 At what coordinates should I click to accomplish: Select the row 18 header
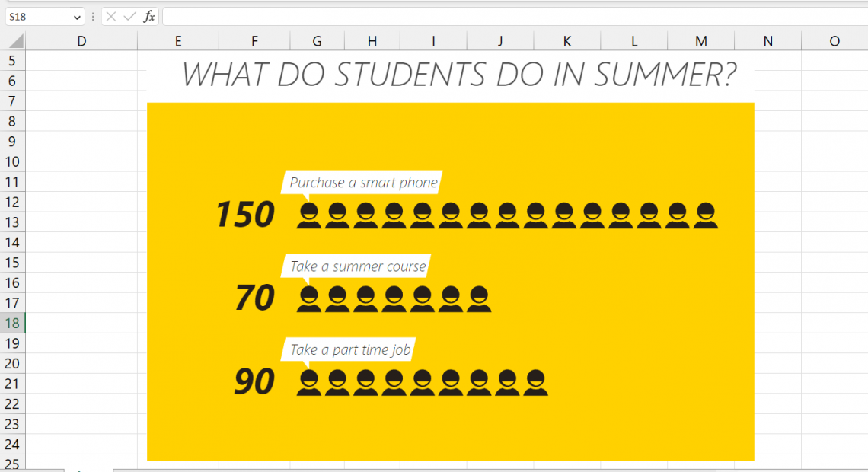(12, 323)
